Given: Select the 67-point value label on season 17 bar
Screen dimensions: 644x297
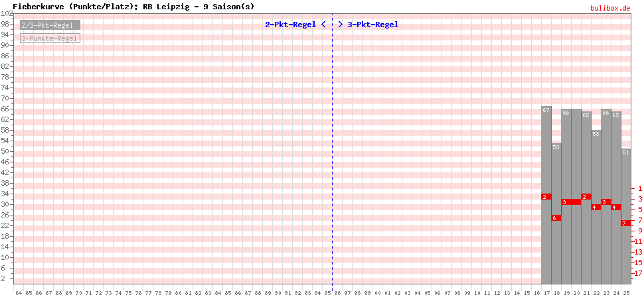Looking at the screenshot, I should pos(546,110).
